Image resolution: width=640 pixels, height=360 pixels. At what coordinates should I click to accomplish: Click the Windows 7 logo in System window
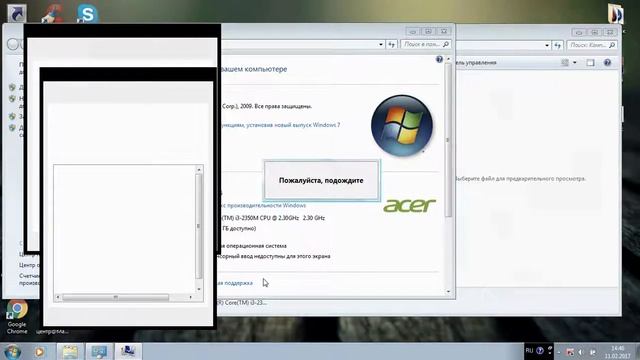click(x=402, y=125)
